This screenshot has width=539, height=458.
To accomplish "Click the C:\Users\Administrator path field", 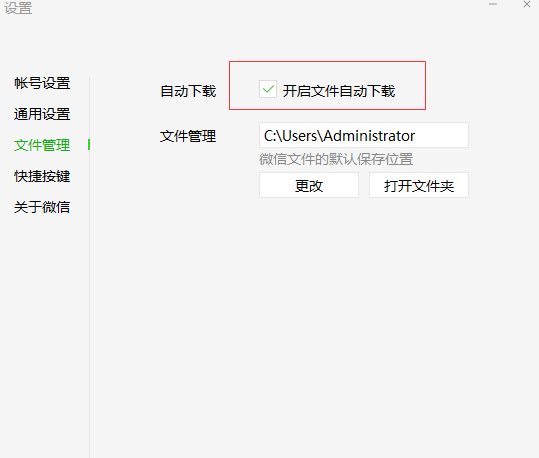I will 364,135.
